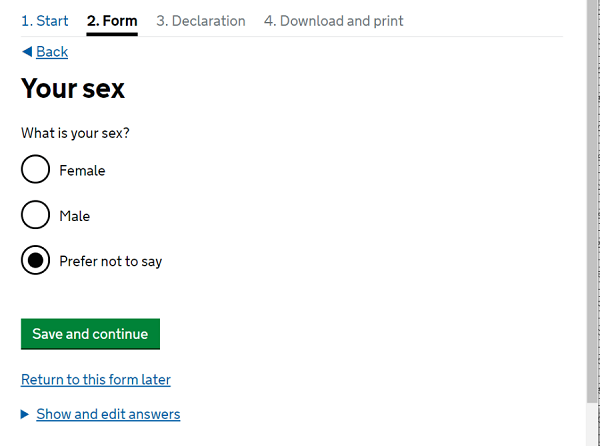Go to the 1. Start step

tap(45, 21)
